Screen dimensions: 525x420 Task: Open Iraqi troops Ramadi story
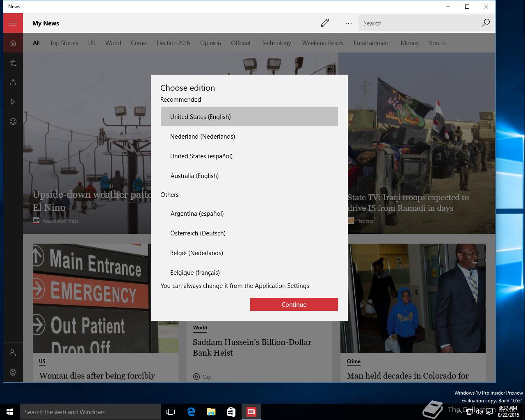[408, 203]
